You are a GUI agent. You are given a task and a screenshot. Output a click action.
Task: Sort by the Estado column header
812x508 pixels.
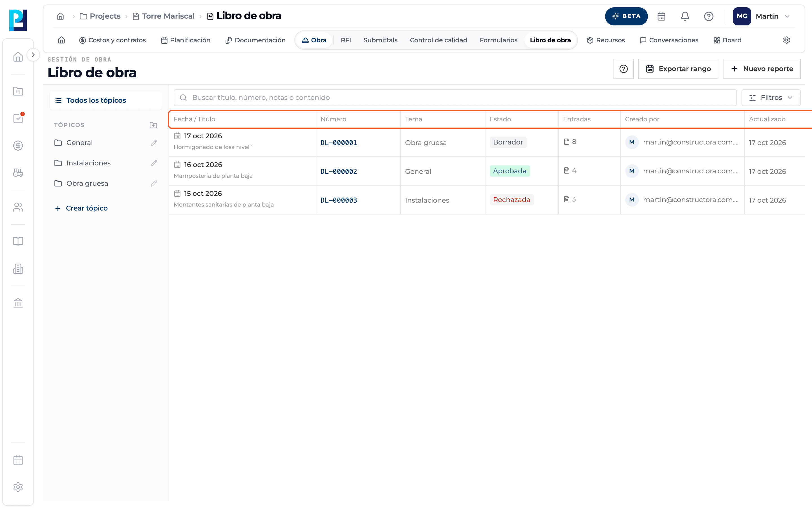500,119
